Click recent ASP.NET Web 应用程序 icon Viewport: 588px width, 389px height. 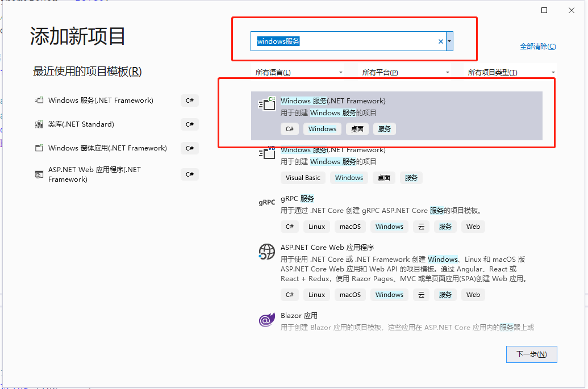[x=39, y=174]
